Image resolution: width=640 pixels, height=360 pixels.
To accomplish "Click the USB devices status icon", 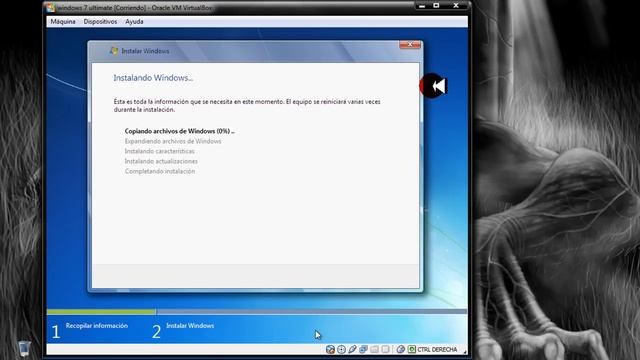I will pos(353,349).
